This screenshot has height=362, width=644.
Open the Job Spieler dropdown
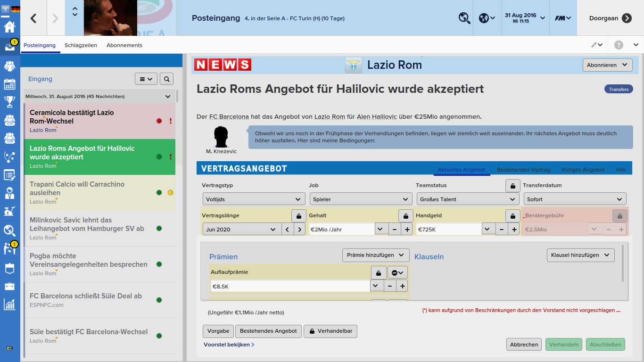coord(361,199)
